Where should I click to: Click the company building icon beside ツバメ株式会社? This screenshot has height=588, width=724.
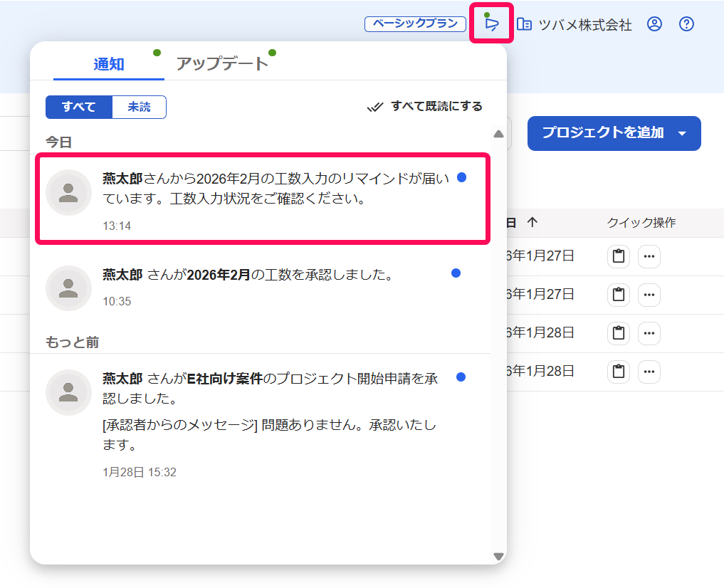pos(524,24)
